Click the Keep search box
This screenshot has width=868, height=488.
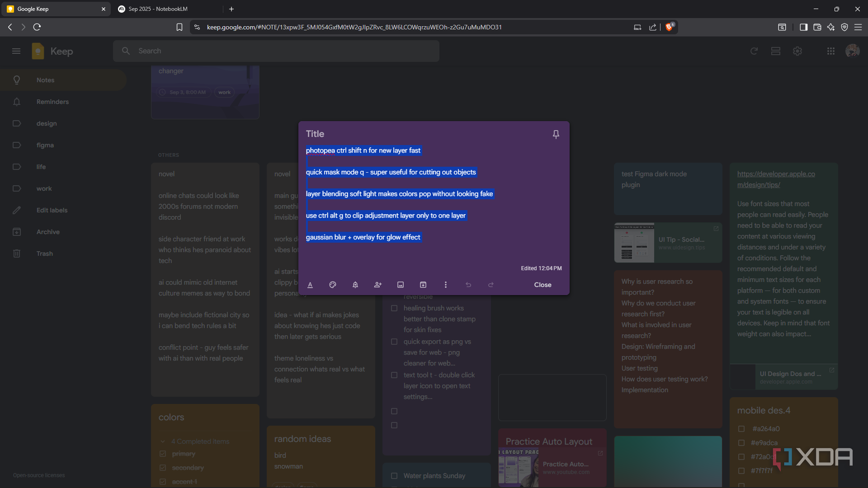276,51
